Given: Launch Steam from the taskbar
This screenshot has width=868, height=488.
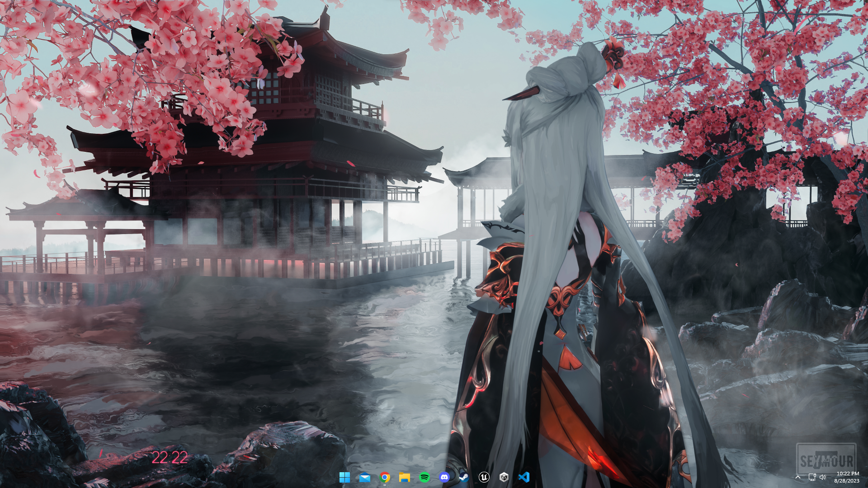Looking at the screenshot, I should [x=464, y=477].
